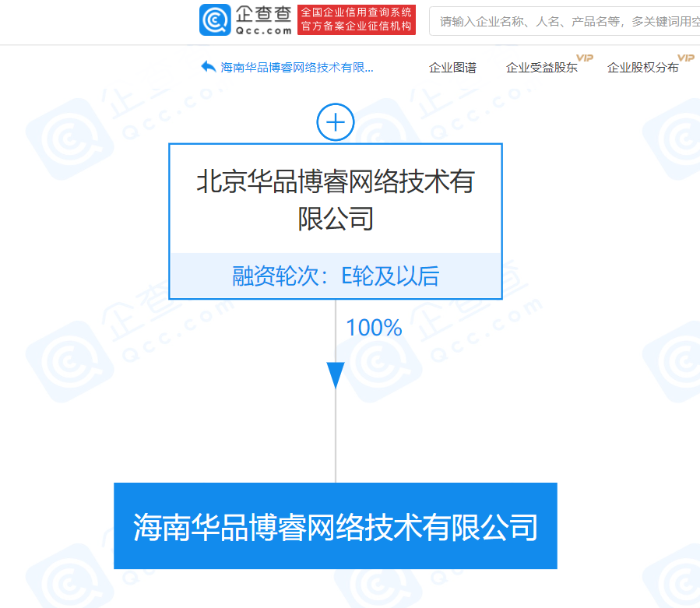This screenshot has height=608, width=700.
Task: Click the 融资轮次: E轮及以后 label
Action: (336, 276)
